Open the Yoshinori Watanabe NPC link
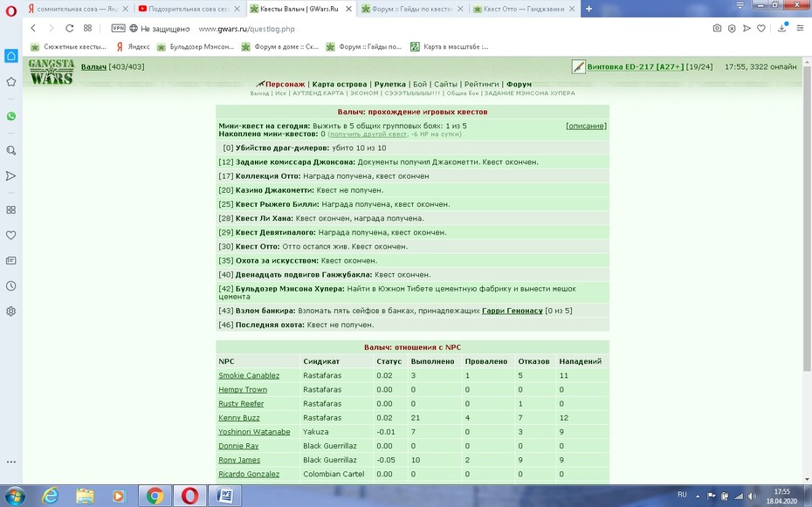Image resolution: width=812 pixels, height=507 pixels. point(254,431)
